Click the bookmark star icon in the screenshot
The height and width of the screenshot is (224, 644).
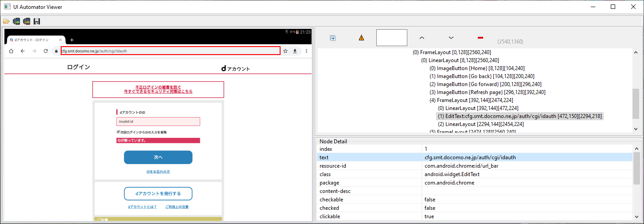click(285, 51)
